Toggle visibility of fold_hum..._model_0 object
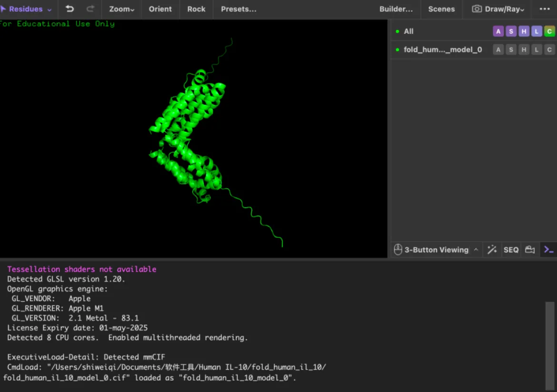The height and width of the screenshot is (392, 557). click(x=398, y=49)
